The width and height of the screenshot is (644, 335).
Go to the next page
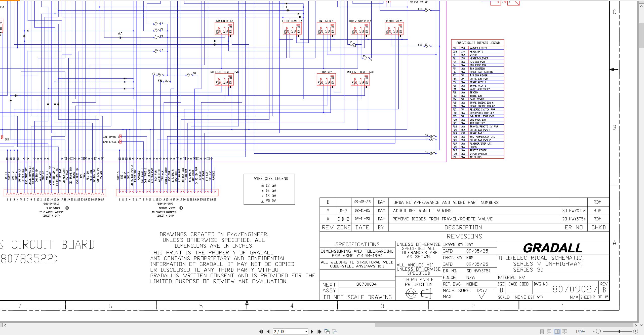[x=312, y=331]
